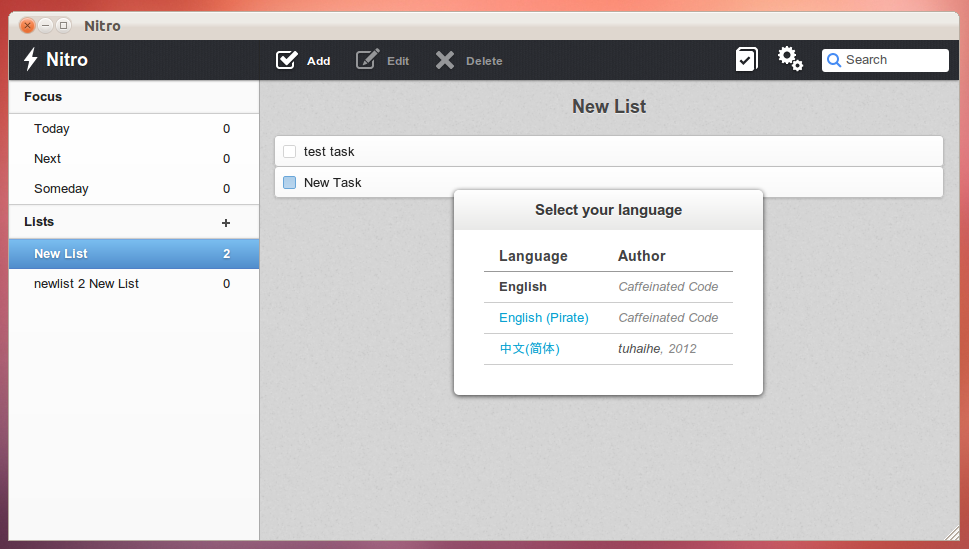Click the Language column header
The height and width of the screenshot is (549, 969).
pos(533,256)
